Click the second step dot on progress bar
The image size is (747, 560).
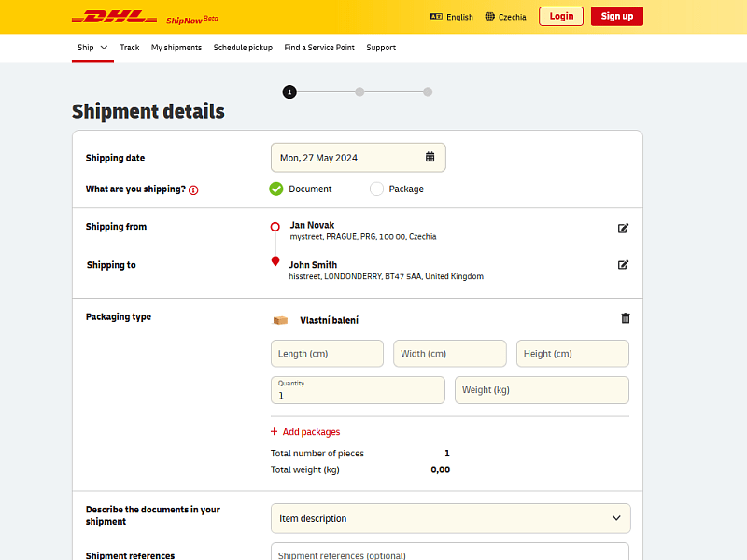pos(359,91)
